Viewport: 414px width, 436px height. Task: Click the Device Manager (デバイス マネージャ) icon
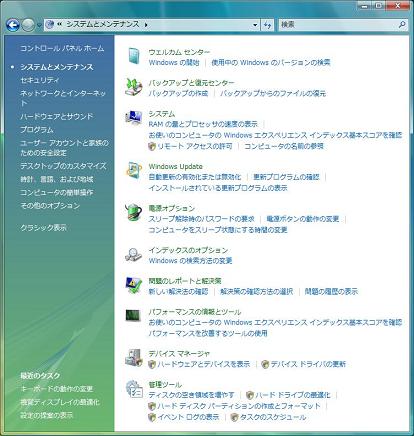tap(134, 358)
